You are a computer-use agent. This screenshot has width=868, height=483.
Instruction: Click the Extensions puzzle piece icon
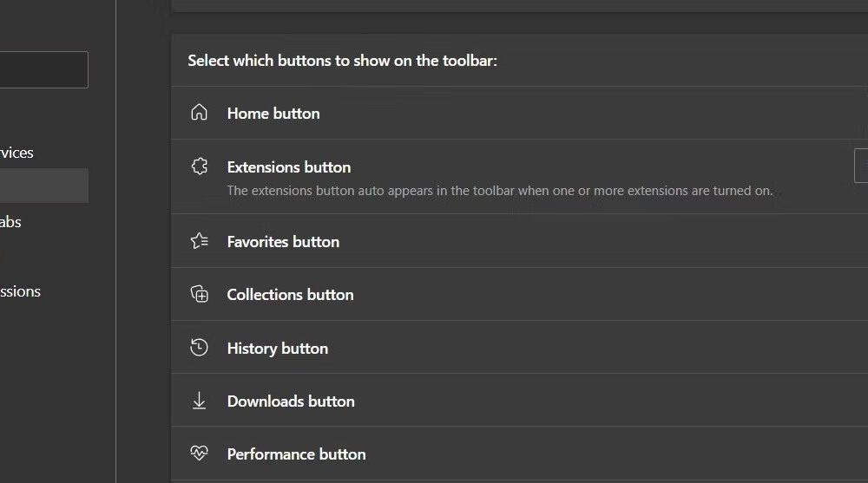(200, 166)
